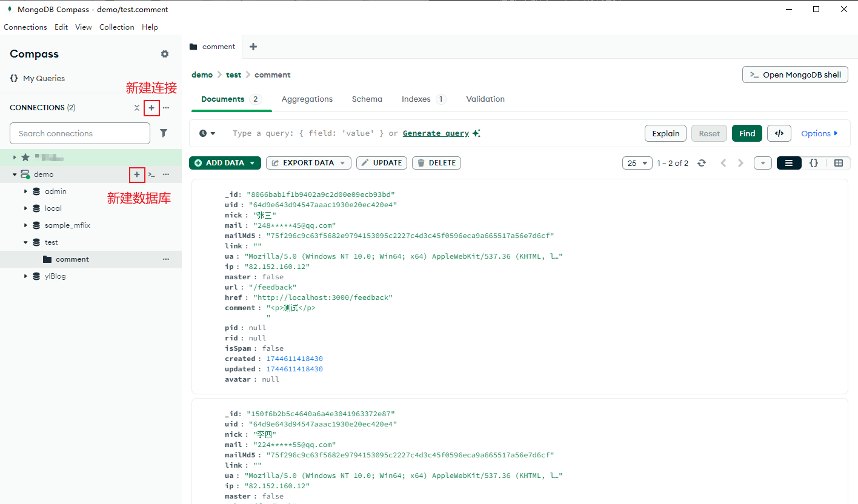Open a new workspace tab
Image resolution: width=858 pixels, height=504 pixels.
pos(253,47)
